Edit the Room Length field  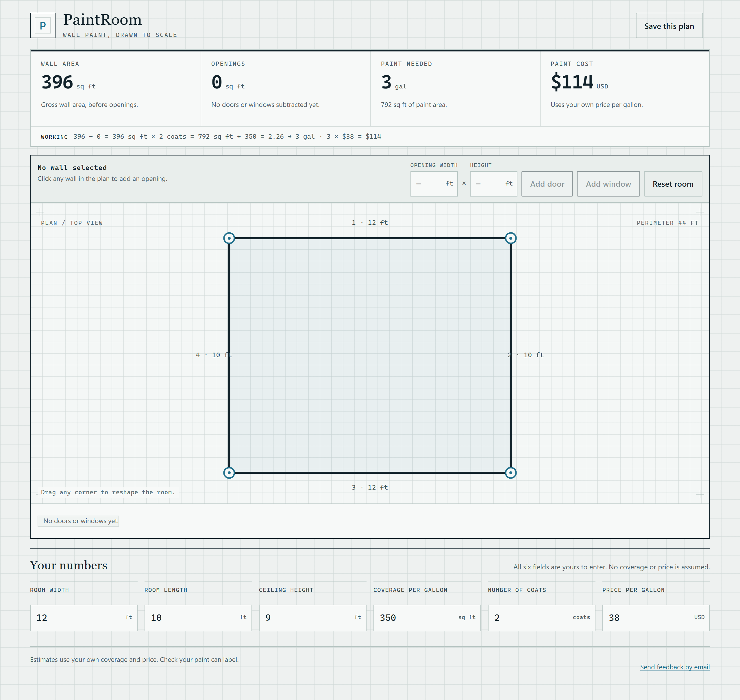(198, 618)
